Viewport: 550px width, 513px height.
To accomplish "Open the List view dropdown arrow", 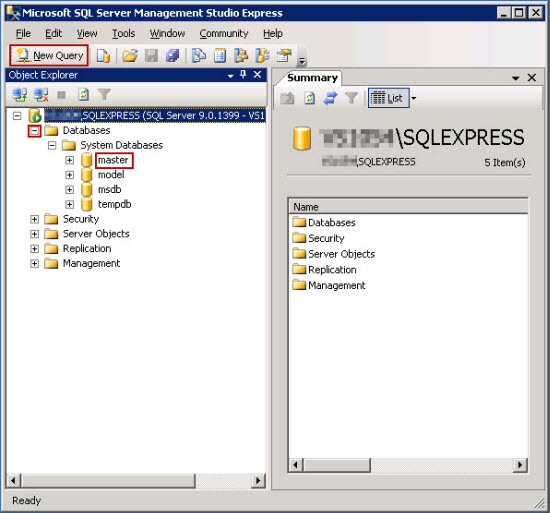I will point(414,99).
